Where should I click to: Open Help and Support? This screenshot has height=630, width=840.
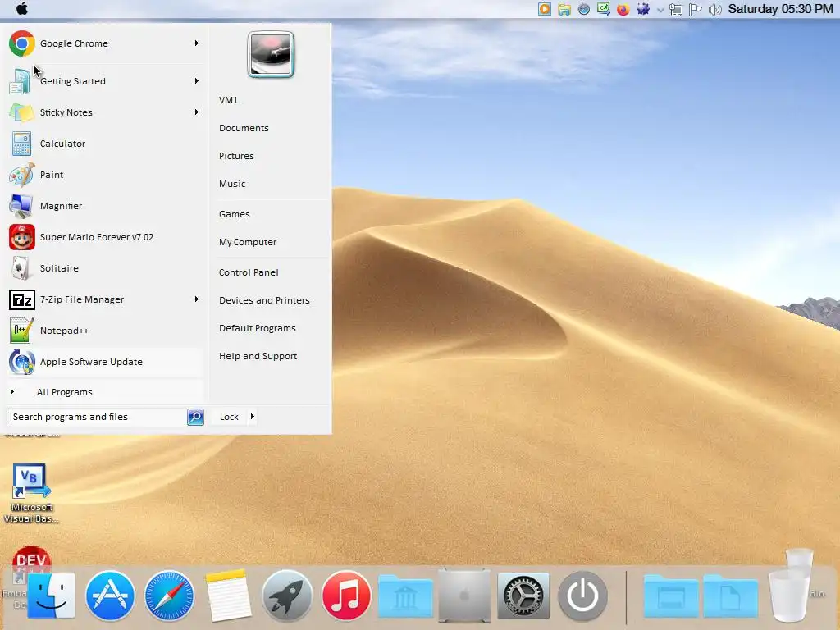click(x=258, y=356)
